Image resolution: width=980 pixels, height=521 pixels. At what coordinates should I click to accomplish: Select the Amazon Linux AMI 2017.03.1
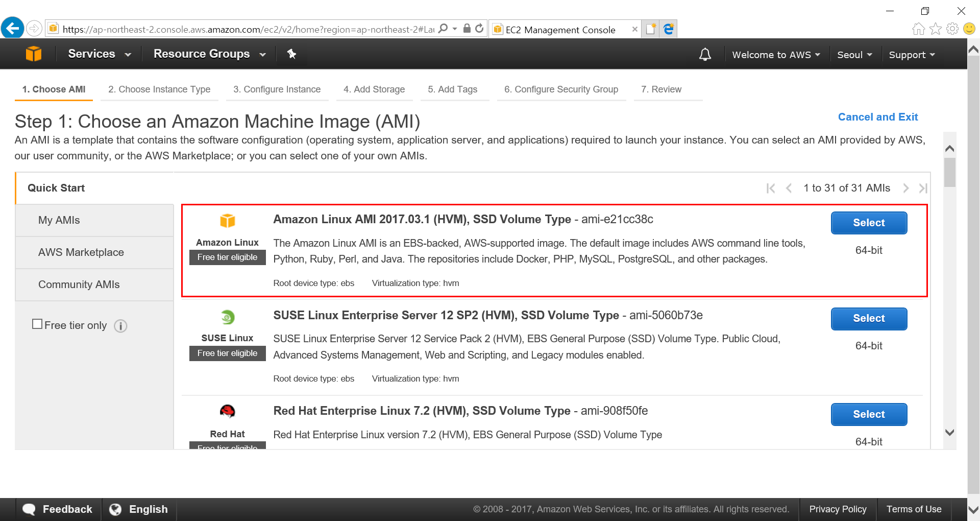click(869, 223)
